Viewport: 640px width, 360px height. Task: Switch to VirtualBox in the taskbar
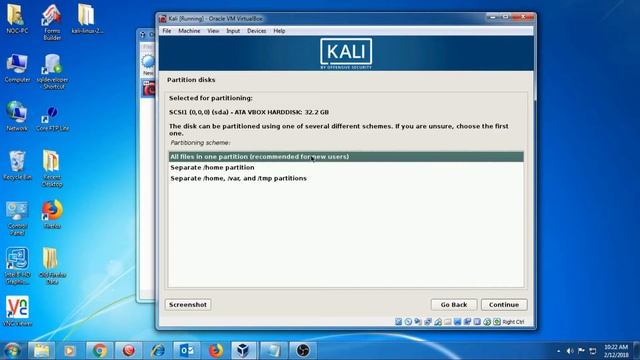click(x=244, y=351)
